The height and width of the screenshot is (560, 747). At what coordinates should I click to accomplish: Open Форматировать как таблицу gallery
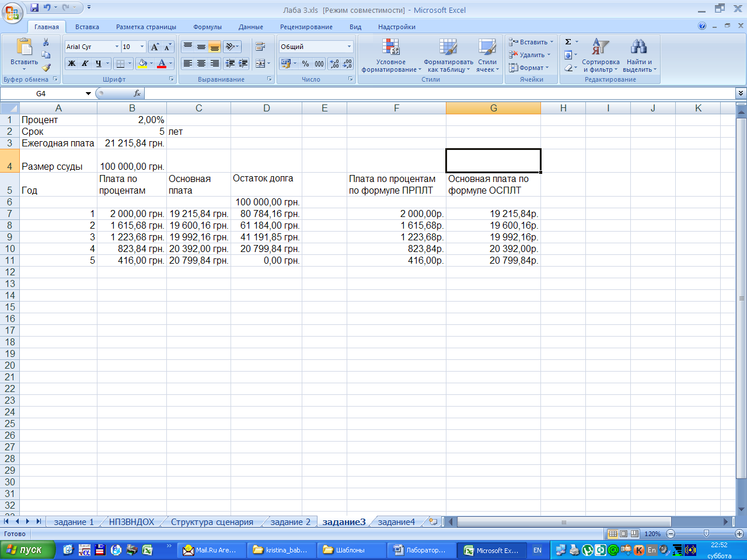448,56
